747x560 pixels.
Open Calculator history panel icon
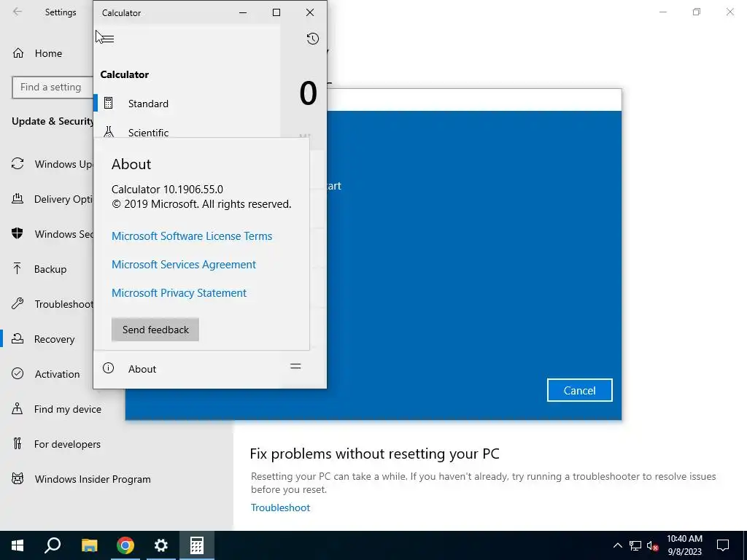point(312,39)
